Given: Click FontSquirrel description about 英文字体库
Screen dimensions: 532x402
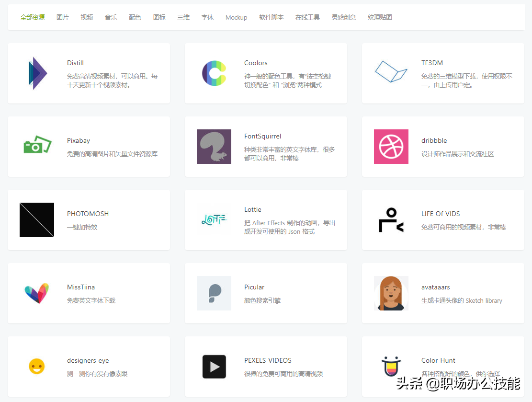Looking at the screenshot, I should (289, 154).
